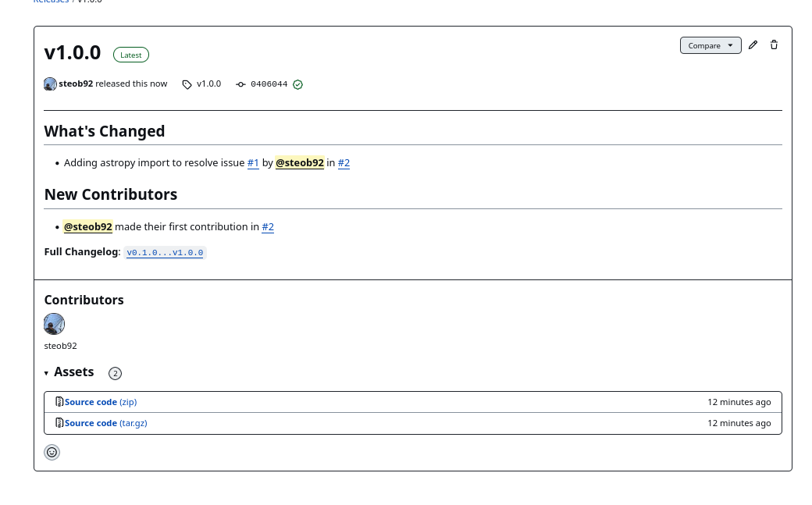Viewport: 812px width, 505px height.
Task: Click the @steob92 mention in What's Changed
Action: pos(300,162)
